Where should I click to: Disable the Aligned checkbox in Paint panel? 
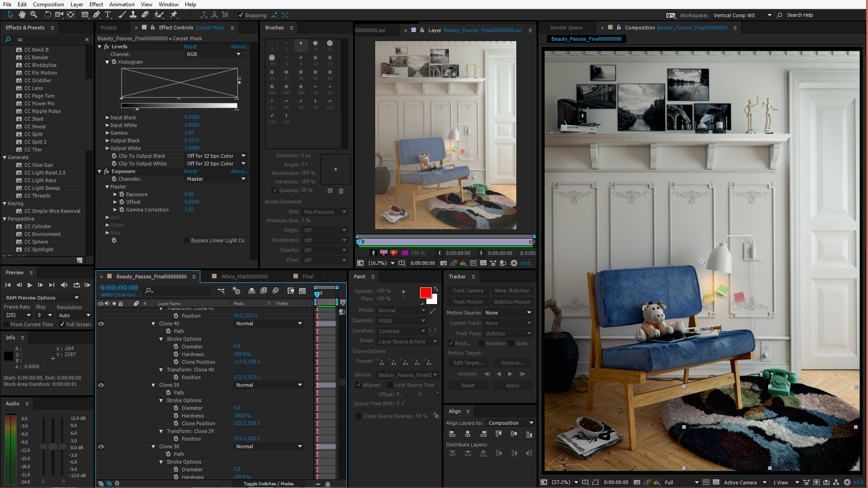click(x=359, y=385)
